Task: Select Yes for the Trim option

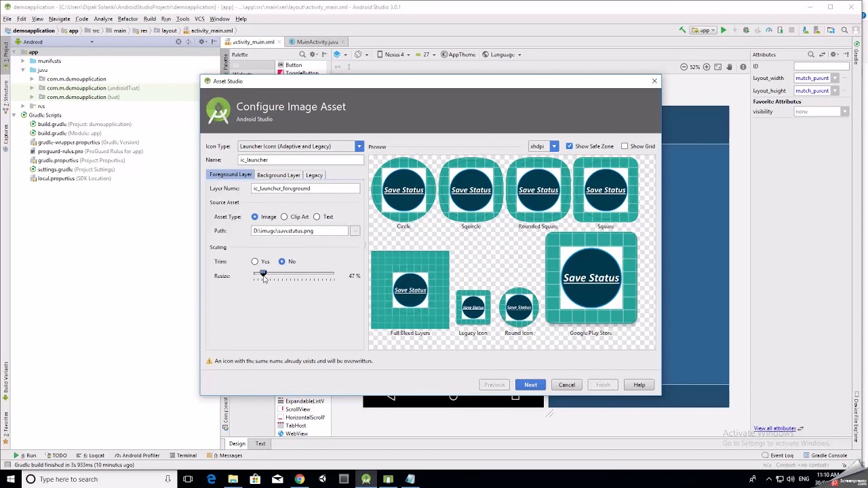Action: [254, 262]
